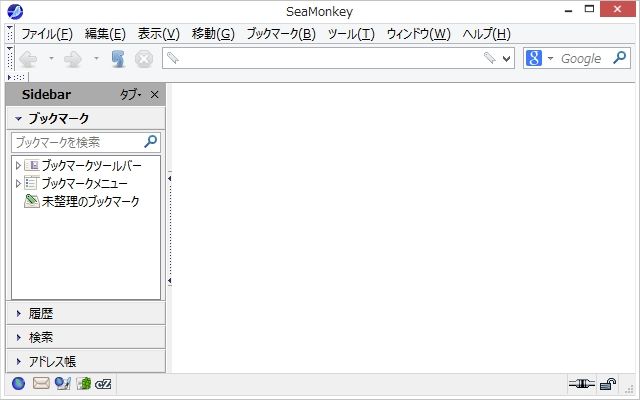The width and height of the screenshot is (640, 400).
Task: Open the Address Book icon in status bar
Action: click(x=84, y=384)
